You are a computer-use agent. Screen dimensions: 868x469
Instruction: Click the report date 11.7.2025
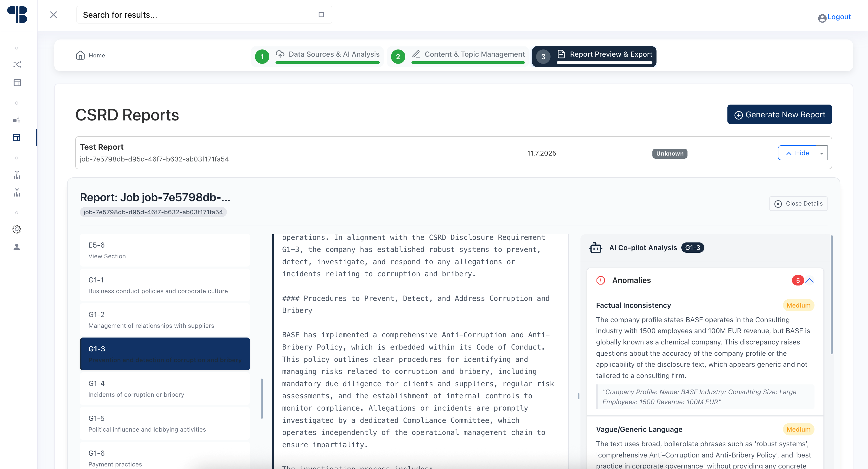542,153
